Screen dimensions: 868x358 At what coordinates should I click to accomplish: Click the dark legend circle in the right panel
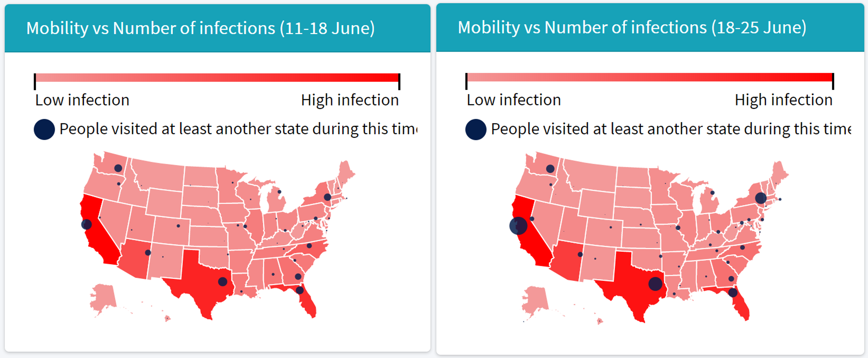(x=476, y=129)
